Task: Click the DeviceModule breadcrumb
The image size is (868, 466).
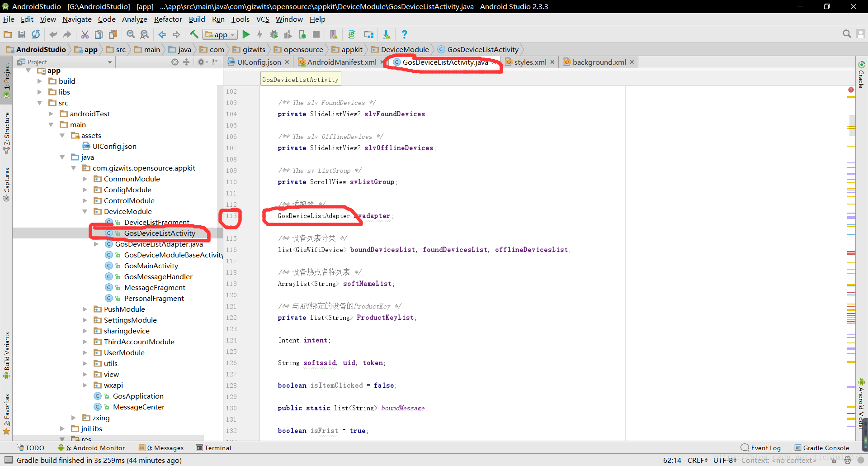Action: pyautogui.click(x=400, y=49)
